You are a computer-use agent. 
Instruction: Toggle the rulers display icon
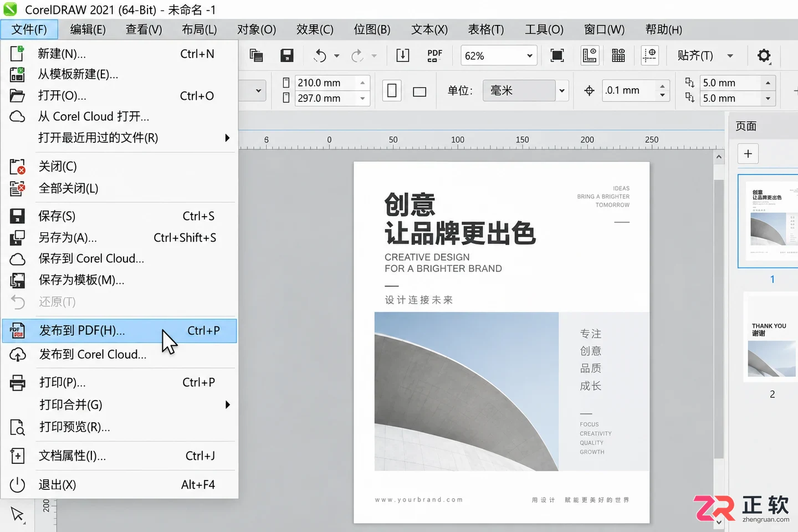point(590,55)
